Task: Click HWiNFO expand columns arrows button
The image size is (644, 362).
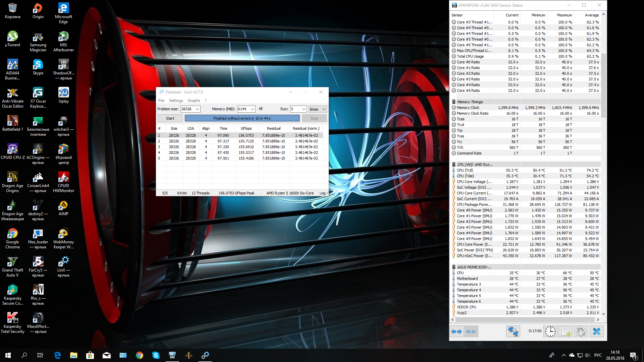Action: 456,331
